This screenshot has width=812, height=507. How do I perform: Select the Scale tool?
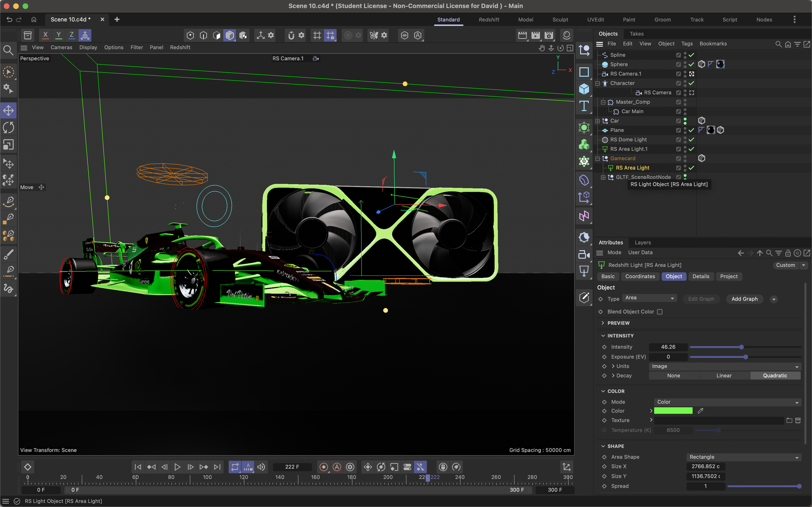pyautogui.click(x=8, y=145)
